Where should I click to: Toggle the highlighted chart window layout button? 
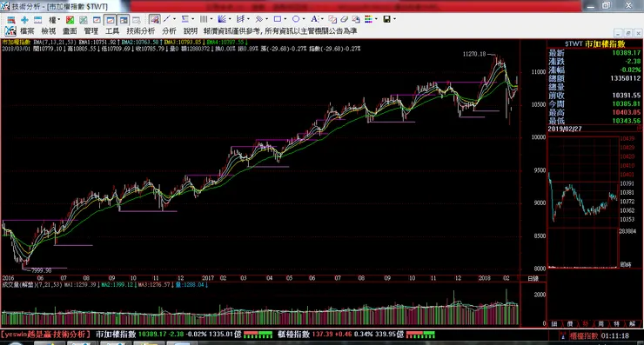110,20
